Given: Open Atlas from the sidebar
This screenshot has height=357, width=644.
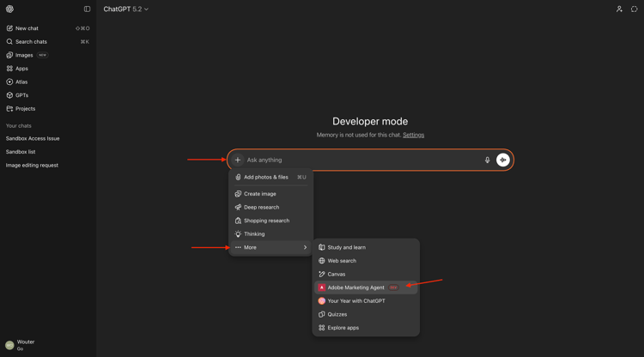Looking at the screenshot, I should tap(21, 82).
